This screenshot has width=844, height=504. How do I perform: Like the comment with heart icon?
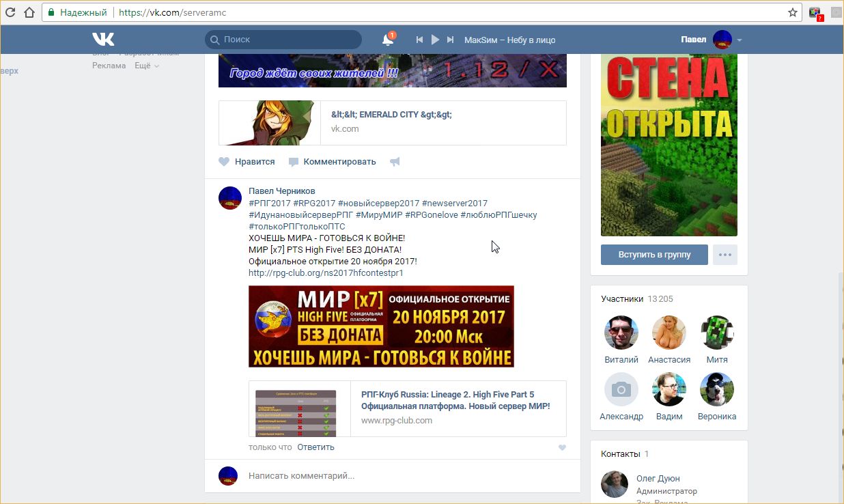562,447
